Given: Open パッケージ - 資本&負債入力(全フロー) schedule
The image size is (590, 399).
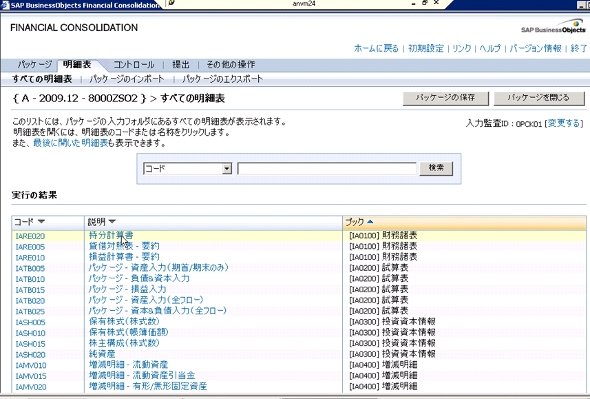Looking at the screenshot, I should (158, 311).
